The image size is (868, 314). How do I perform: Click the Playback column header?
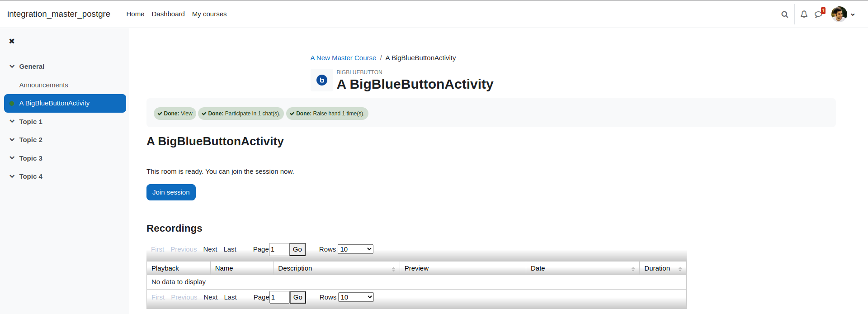click(x=179, y=268)
